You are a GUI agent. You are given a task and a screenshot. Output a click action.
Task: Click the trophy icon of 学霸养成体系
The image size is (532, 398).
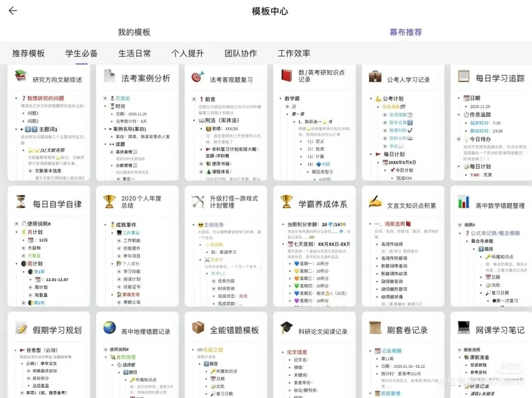coord(287,202)
